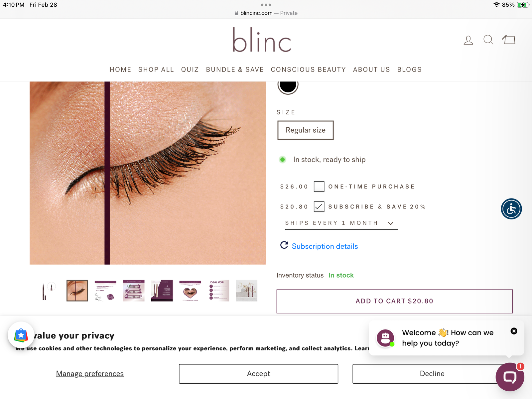
Task: Click the privacy shopping bag badge icon
Action: tap(21, 335)
